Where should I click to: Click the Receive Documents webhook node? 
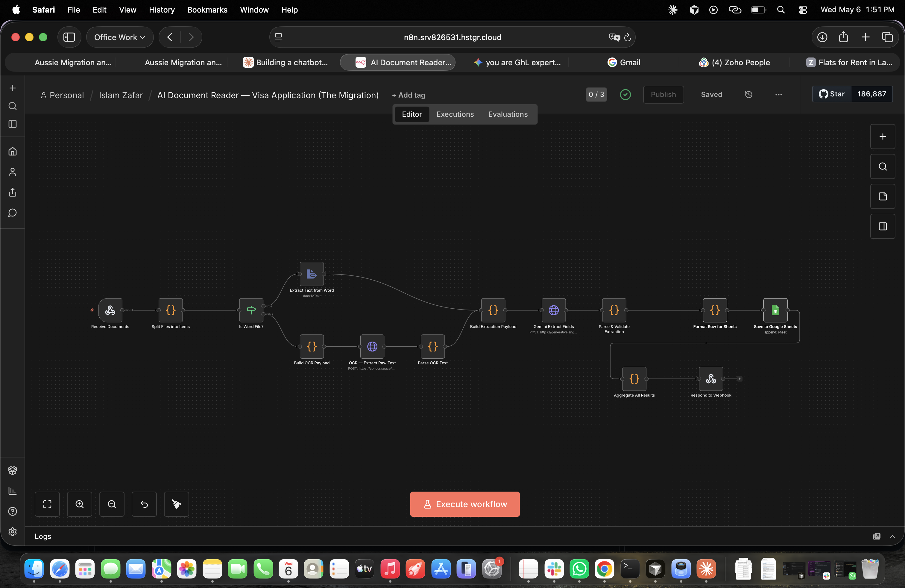click(x=110, y=310)
